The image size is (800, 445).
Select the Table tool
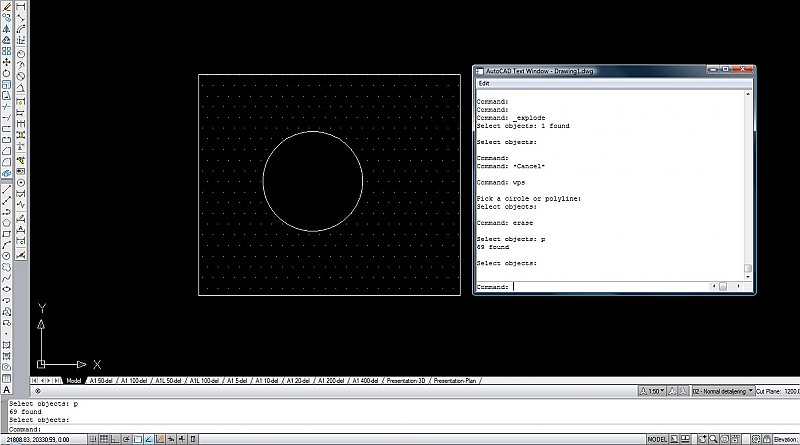pos(7,378)
